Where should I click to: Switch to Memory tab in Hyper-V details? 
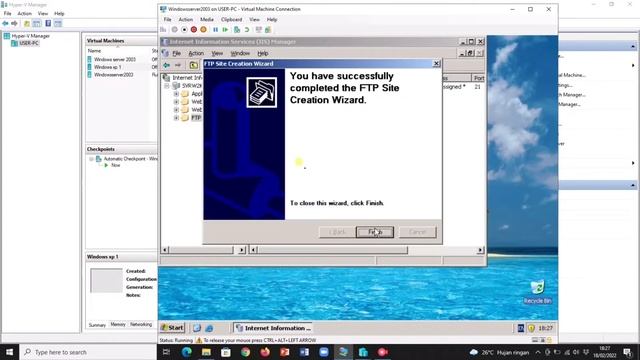(x=118, y=324)
